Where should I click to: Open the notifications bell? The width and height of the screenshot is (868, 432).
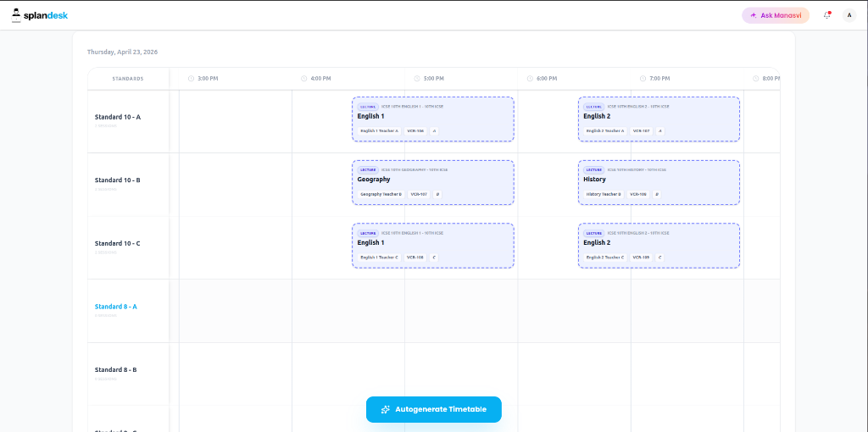pyautogui.click(x=827, y=15)
